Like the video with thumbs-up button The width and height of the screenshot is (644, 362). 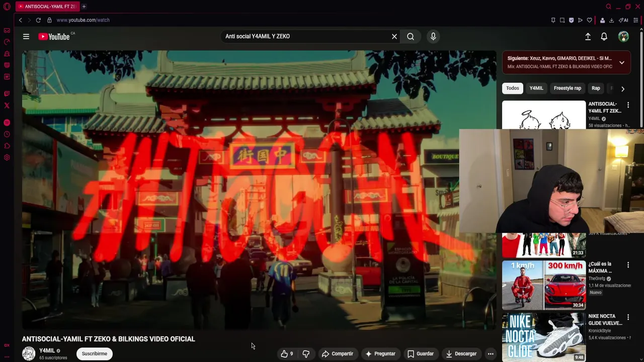287,353
